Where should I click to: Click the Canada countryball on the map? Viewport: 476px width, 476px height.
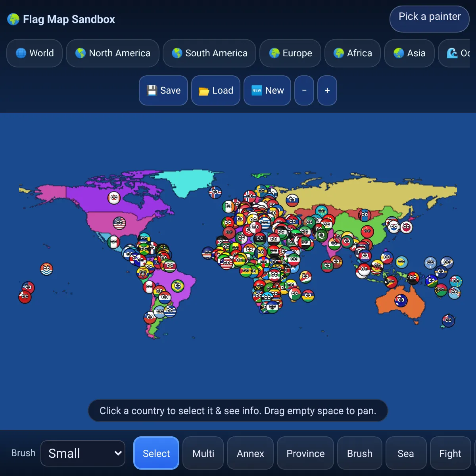(x=114, y=198)
